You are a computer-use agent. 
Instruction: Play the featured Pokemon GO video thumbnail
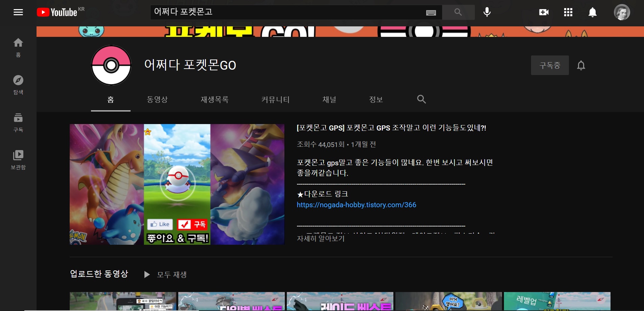click(x=177, y=184)
